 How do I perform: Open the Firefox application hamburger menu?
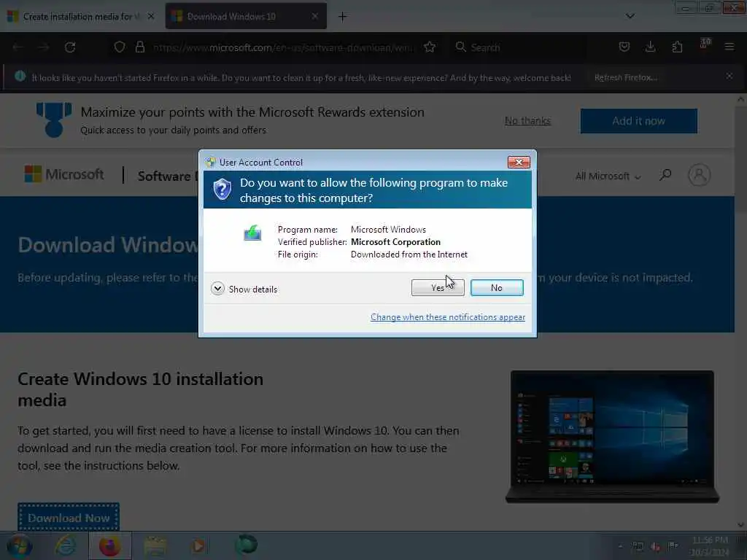pos(729,47)
